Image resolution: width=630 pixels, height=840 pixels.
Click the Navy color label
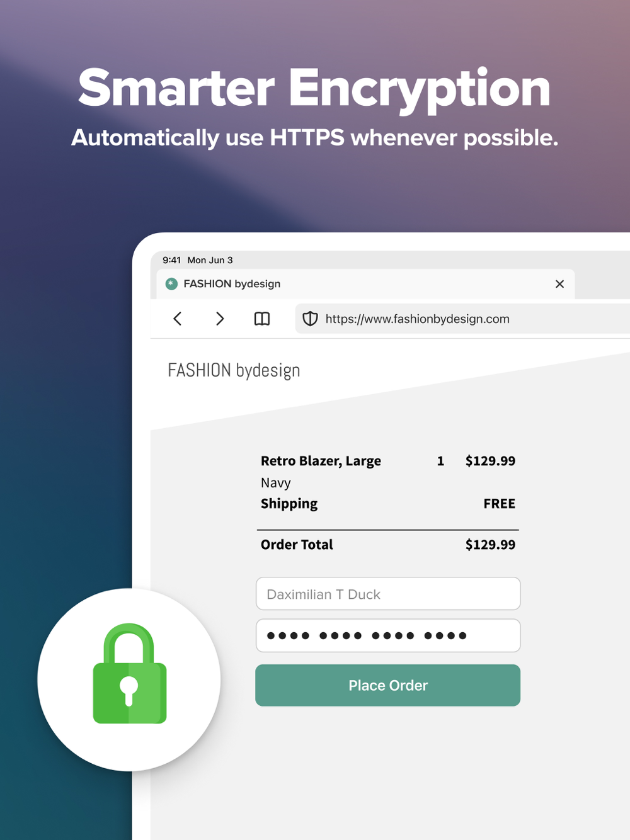coord(276,483)
